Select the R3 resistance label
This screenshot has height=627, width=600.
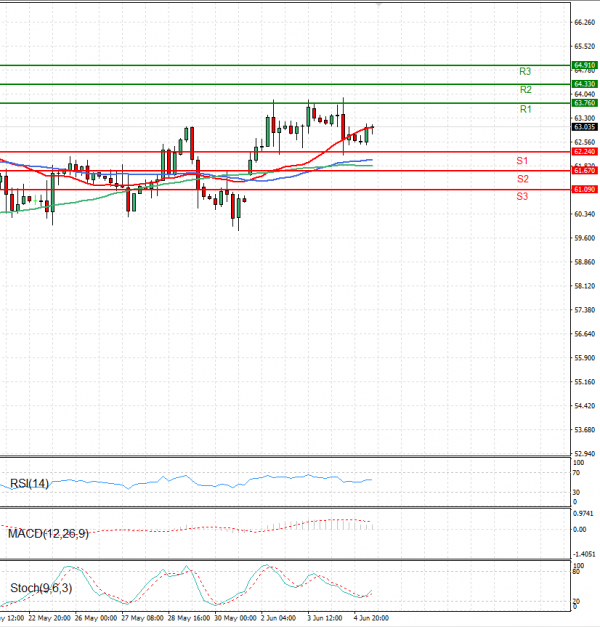click(525, 72)
